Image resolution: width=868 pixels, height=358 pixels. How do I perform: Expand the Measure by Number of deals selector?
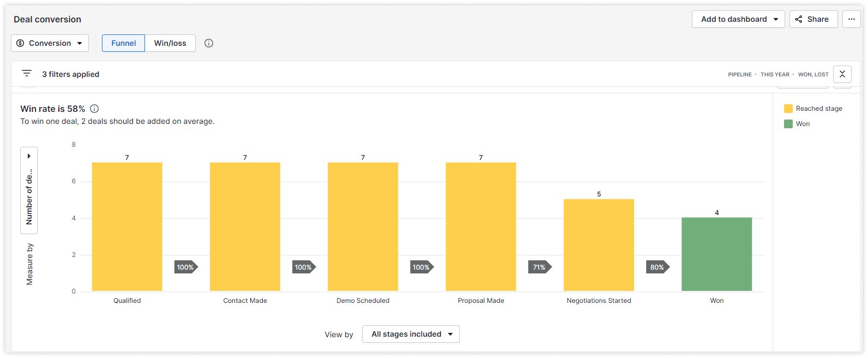click(x=29, y=190)
